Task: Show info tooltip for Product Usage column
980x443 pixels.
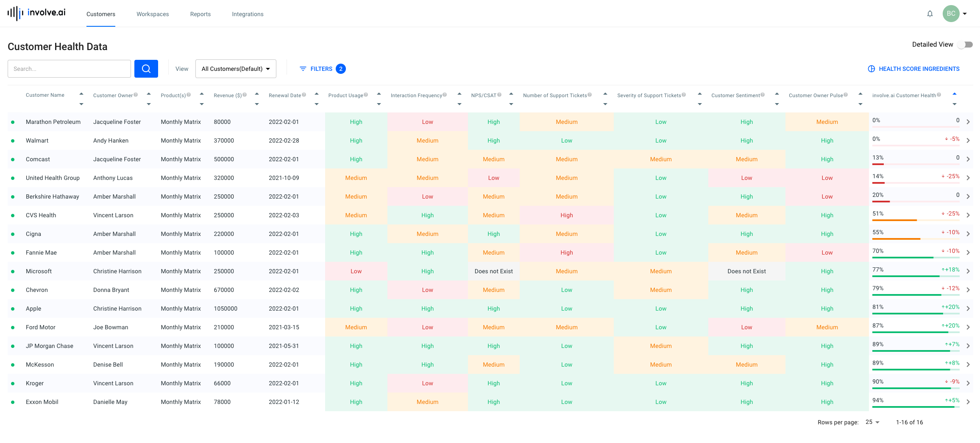Action: coord(366,95)
